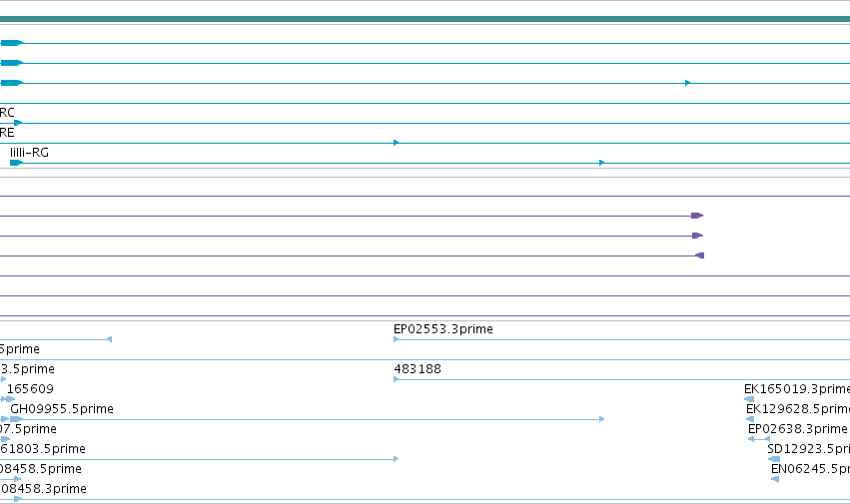This screenshot has width=850, height=504.
Task: Click the label ending in 07.5prime
Action: point(28,429)
